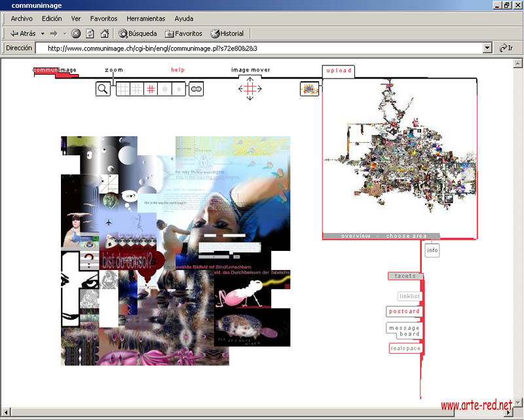Click the message board button

[x=404, y=330]
